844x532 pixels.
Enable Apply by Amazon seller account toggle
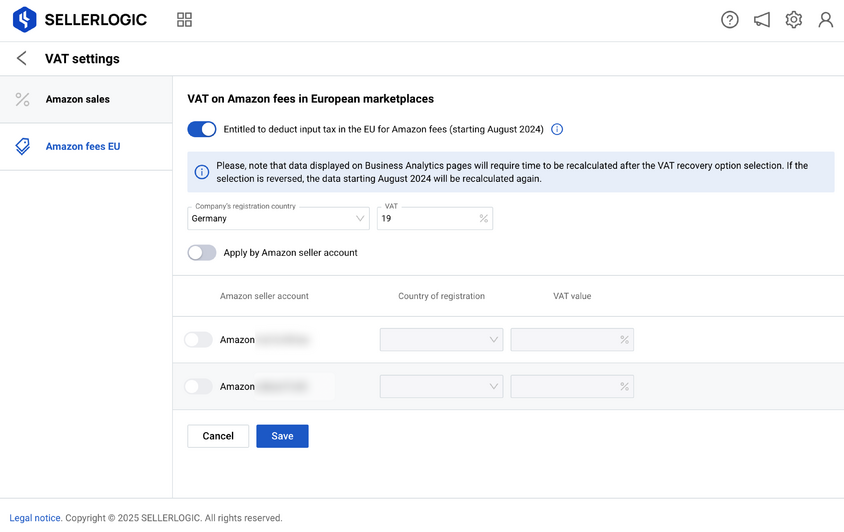202,253
